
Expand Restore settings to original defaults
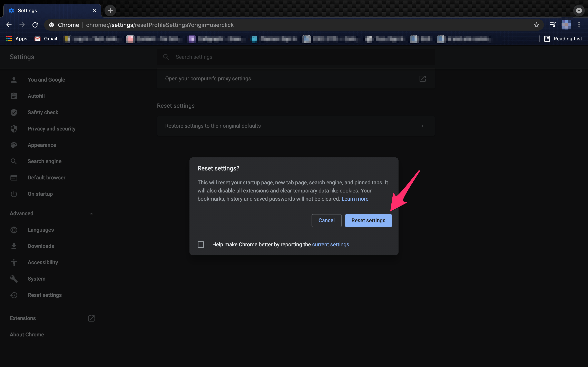pos(296,126)
